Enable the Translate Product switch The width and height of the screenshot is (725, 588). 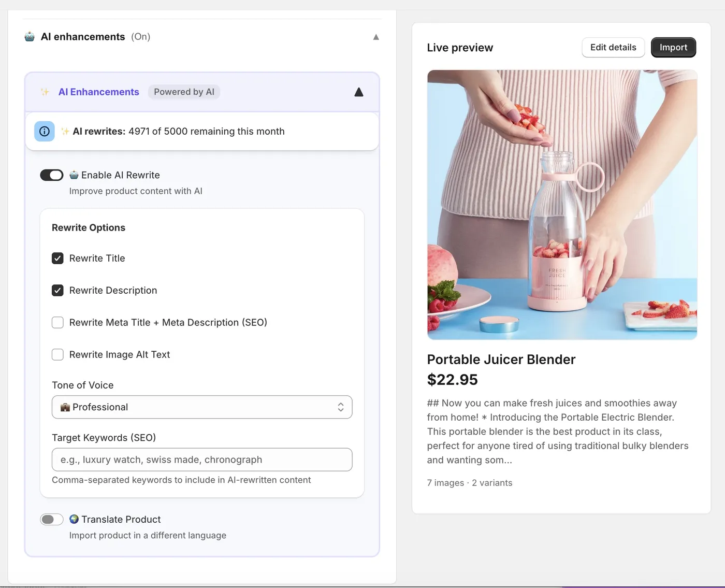click(x=52, y=519)
